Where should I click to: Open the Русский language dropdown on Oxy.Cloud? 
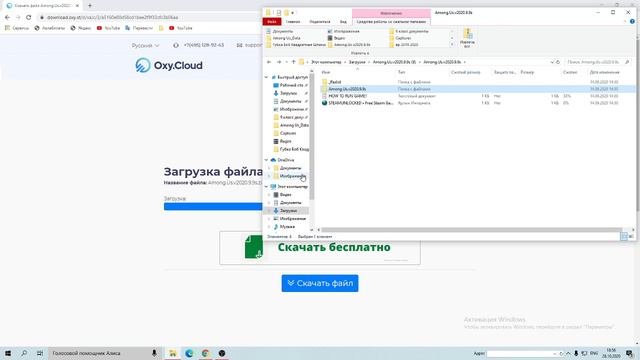click(145, 45)
